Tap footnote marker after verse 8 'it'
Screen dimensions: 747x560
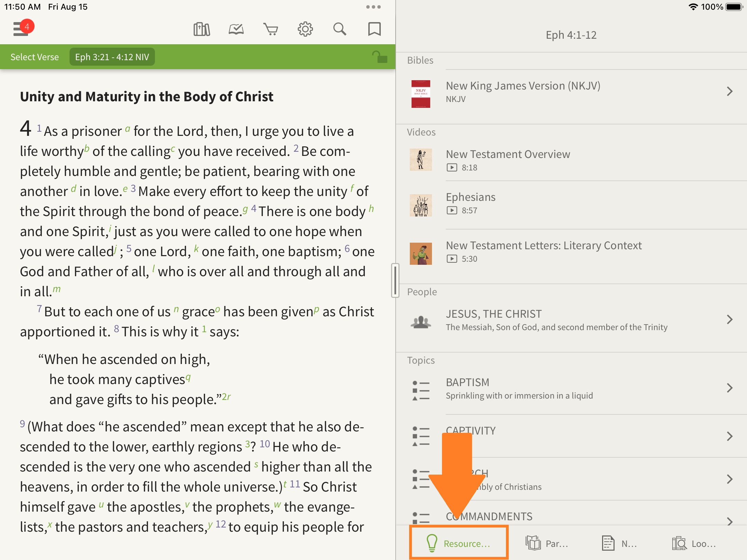(x=204, y=328)
